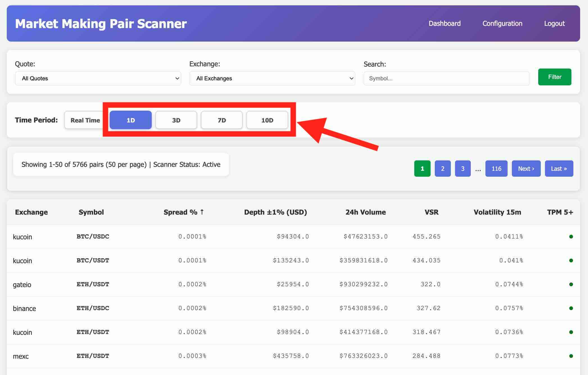Switch time period to 3D
Image resolution: width=588 pixels, height=375 pixels.
tap(176, 120)
